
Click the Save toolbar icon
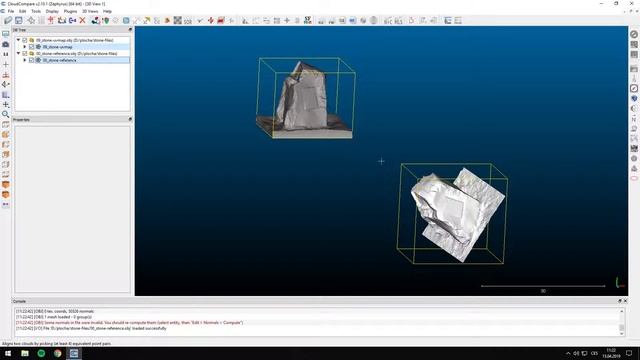coord(19,20)
